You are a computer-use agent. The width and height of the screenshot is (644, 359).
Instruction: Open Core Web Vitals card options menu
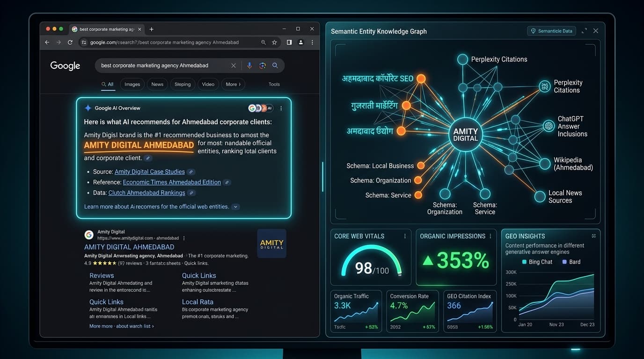click(x=405, y=236)
